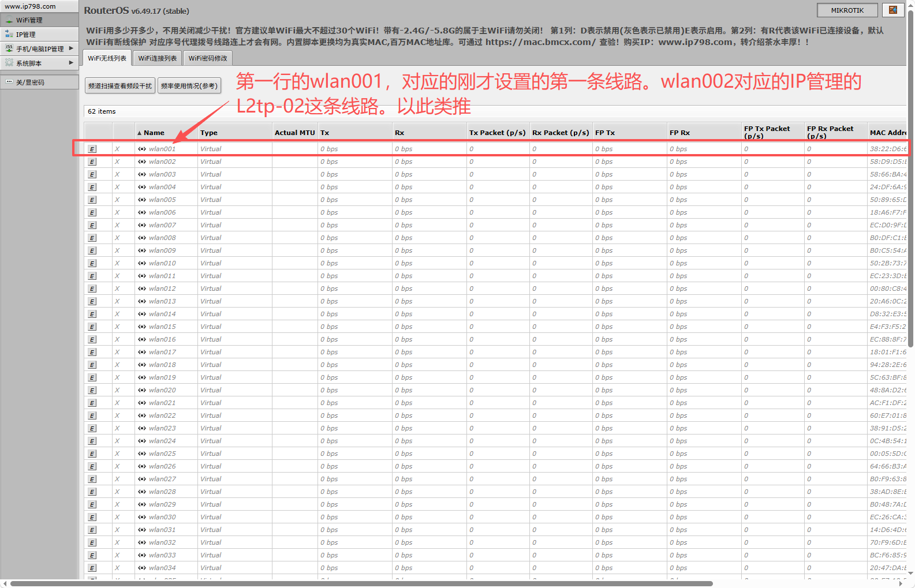Viewport: 915px width, 588px height.
Task: Select the 关/显密码 menu item
Action: (x=39, y=82)
